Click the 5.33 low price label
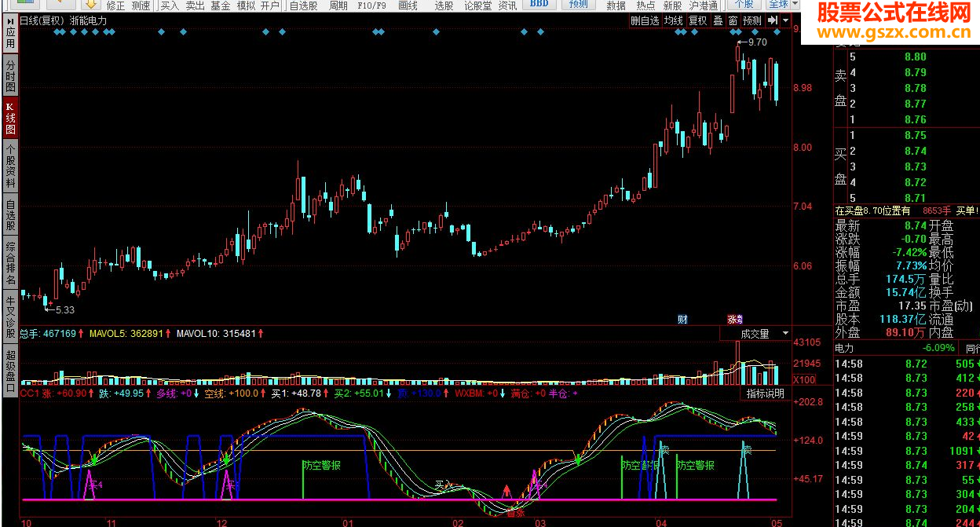This screenshot has height=527, width=980. 65,310
